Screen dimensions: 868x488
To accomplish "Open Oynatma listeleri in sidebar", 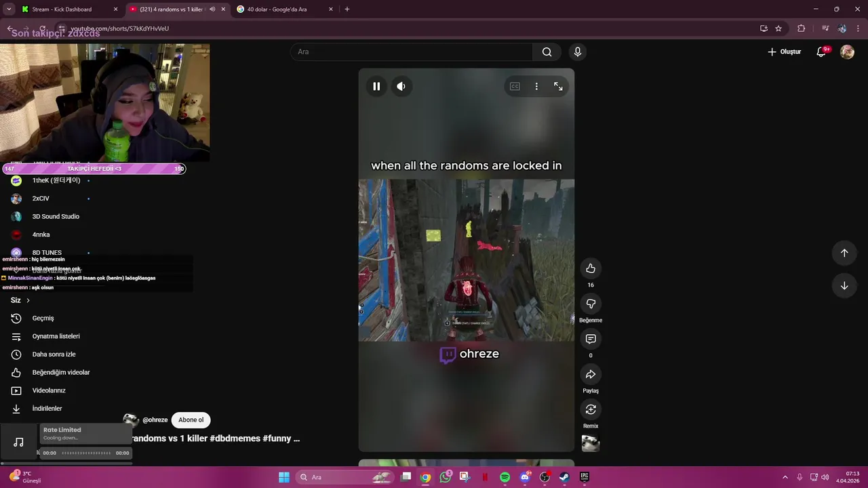I will coord(56,336).
